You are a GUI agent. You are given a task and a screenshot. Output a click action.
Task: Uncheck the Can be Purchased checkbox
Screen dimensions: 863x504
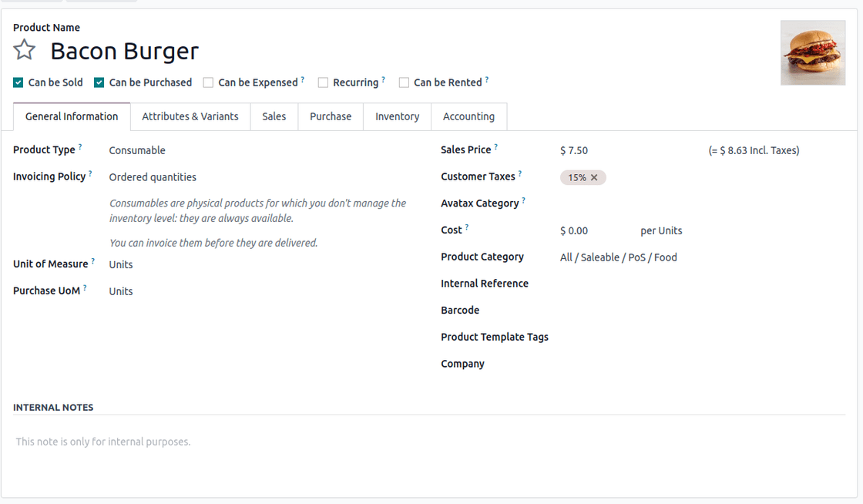click(x=99, y=82)
